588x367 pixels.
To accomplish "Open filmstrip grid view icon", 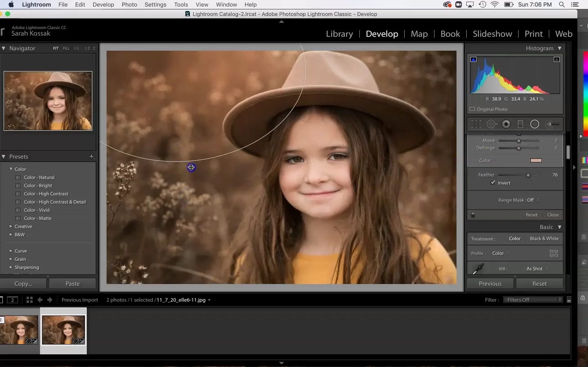I will coord(29,300).
